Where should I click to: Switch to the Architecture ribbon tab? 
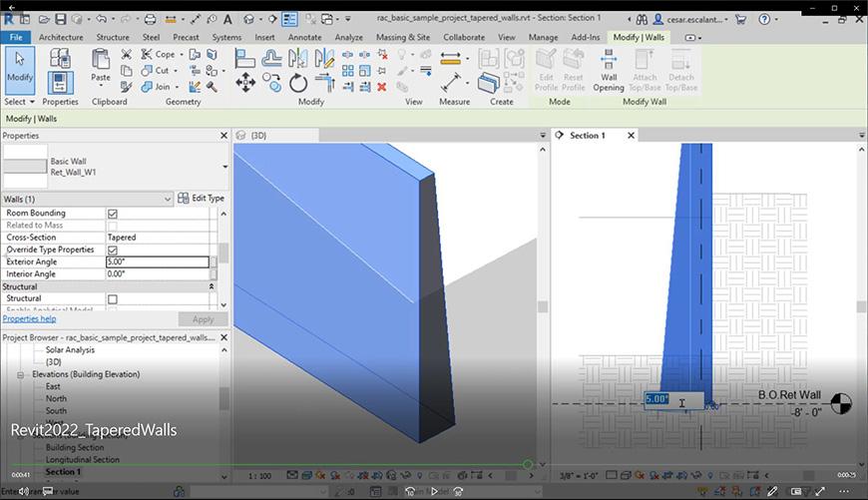pyautogui.click(x=61, y=37)
